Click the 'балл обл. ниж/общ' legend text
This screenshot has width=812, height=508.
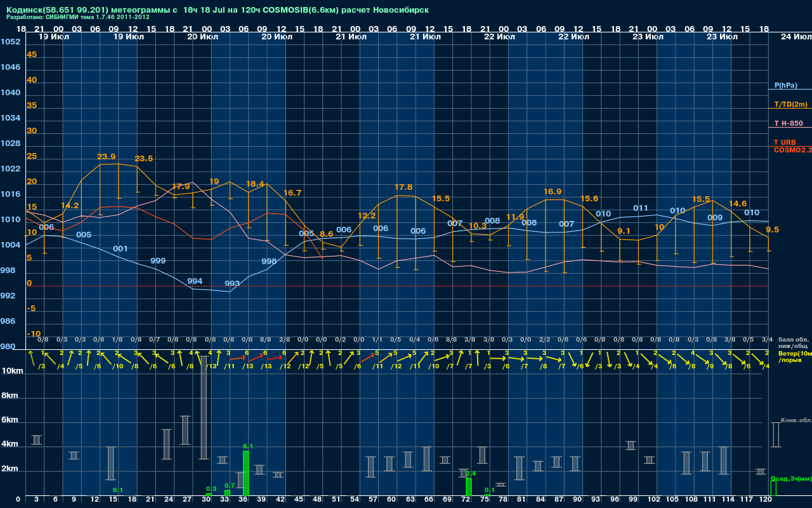[x=794, y=343]
